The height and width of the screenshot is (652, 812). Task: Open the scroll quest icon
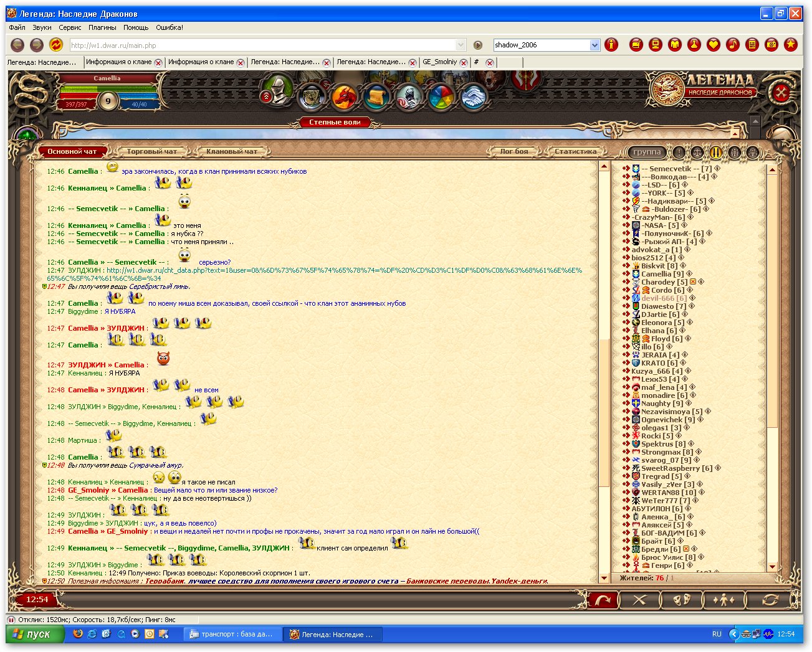pyautogui.click(x=376, y=97)
